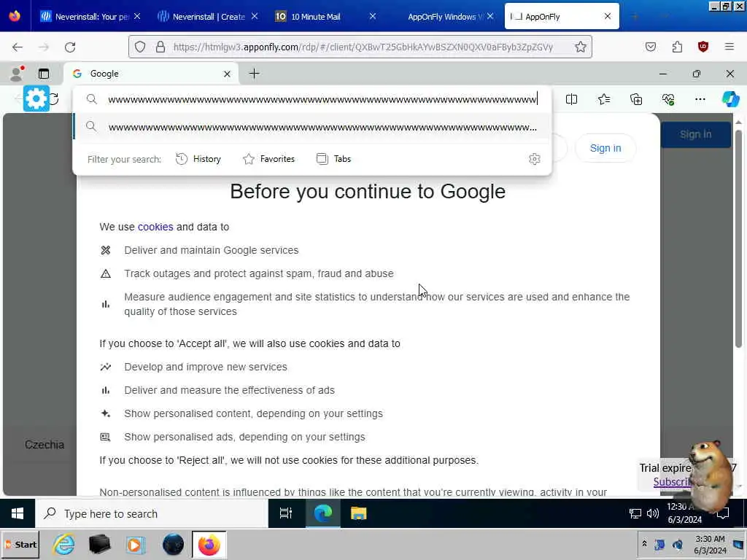
Task: Follow the cookies link
Action: (155, 227)
